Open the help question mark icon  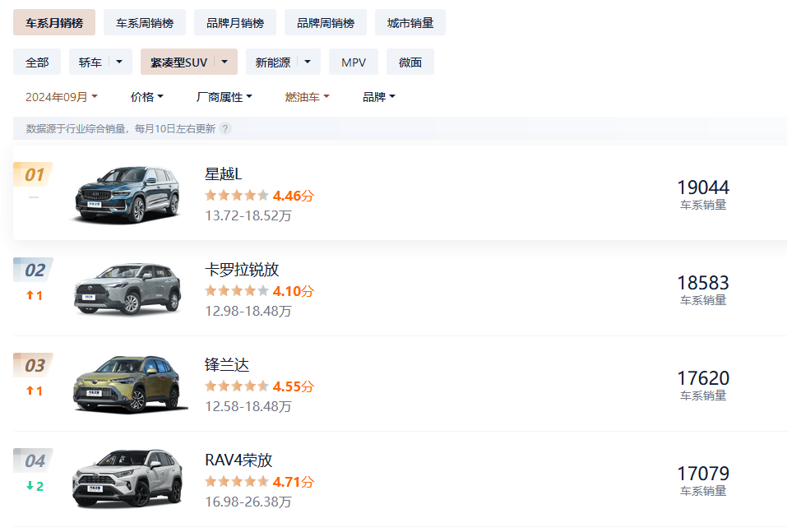[225, 129]
